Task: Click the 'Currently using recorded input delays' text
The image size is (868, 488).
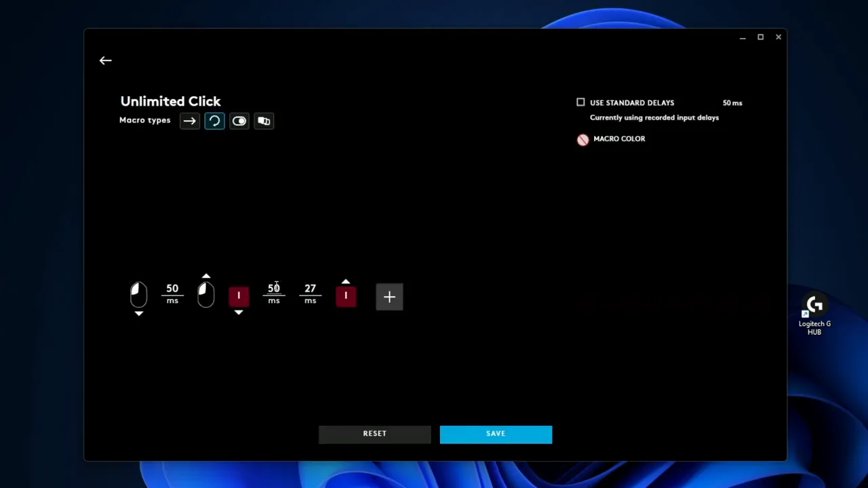Action: (x=654, y=118)
